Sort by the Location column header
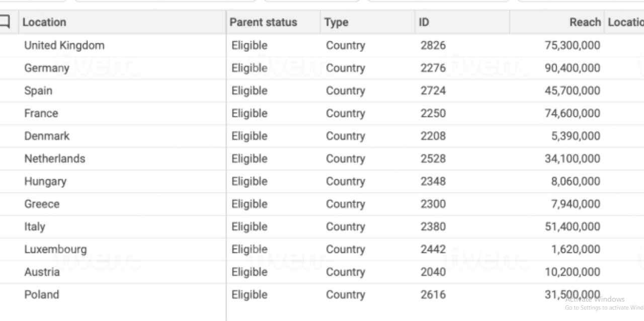Screen dimensions: 644x321 pyautogui.click(x=44, y=22)
